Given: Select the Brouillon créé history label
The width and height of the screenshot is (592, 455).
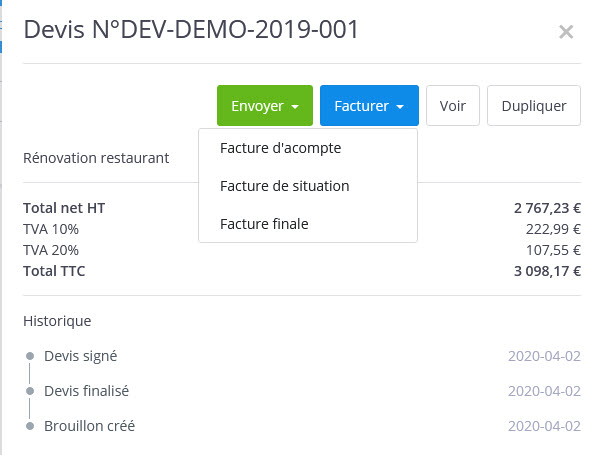Looking at the screenshot, I should tap(89, 426).
